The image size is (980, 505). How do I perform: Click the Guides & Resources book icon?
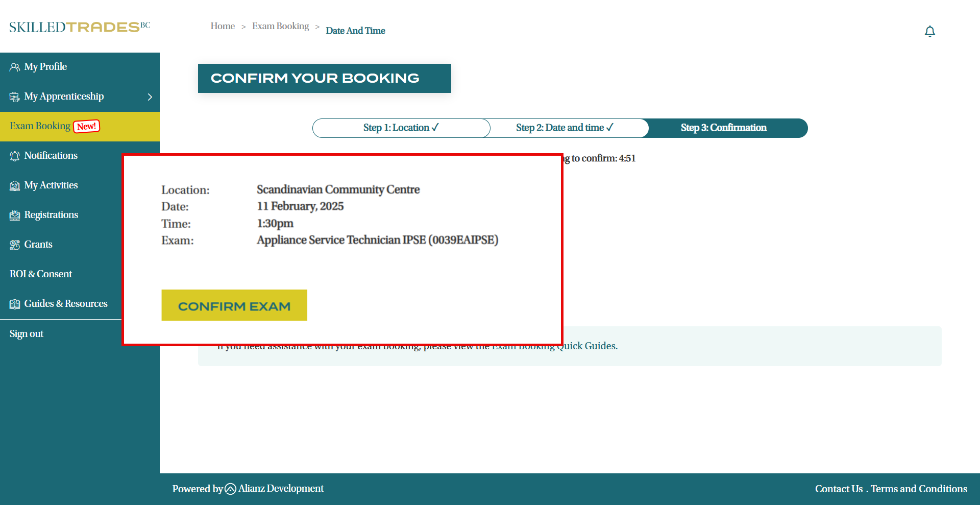[15, 304]
